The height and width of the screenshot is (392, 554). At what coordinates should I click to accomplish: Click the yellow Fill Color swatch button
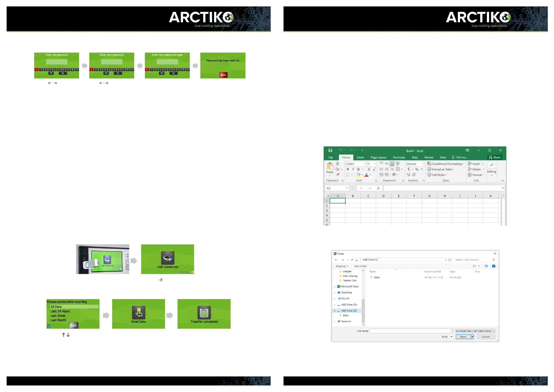point(359,175)
